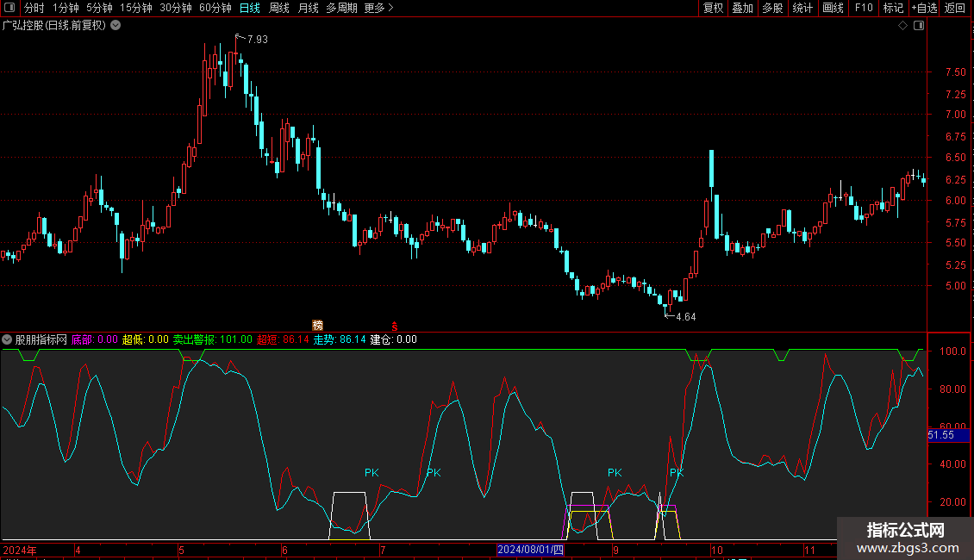974x560 pixels.
Task: Expand dropdown beside 广弘控股 title
Action: pyautogui.click(x=116, y=26)
